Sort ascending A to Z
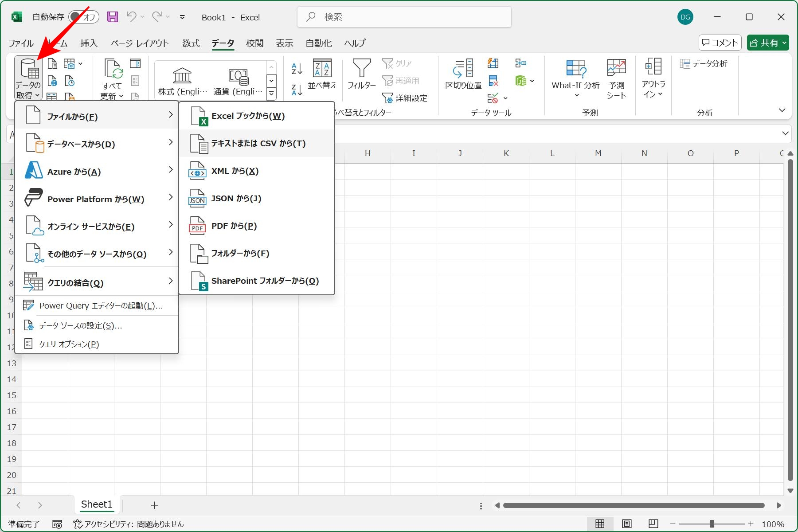The image size is (798, 532). (297, 69)
